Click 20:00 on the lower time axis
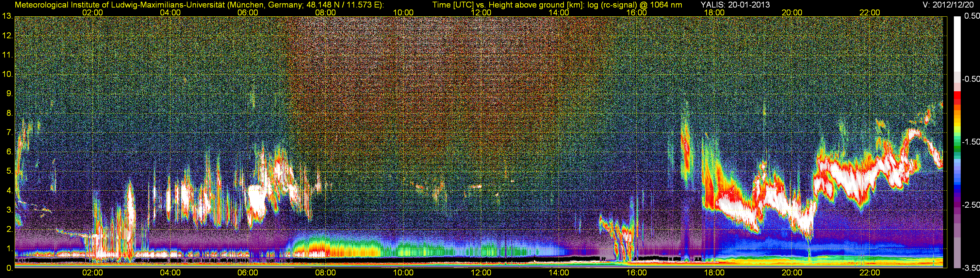Image resolution: width=980 pixels, height=278 pixels. [792, 273]
